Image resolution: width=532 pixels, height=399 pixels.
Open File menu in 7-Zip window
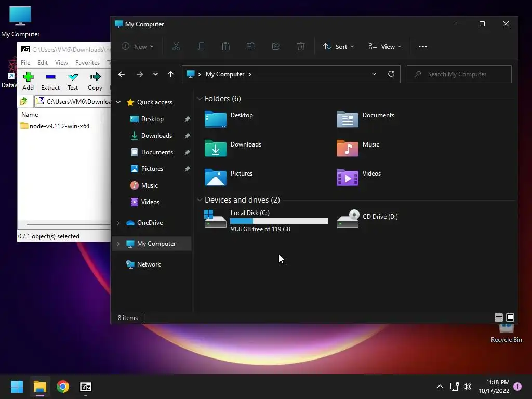pyautogui.click(x=25, y=63)
